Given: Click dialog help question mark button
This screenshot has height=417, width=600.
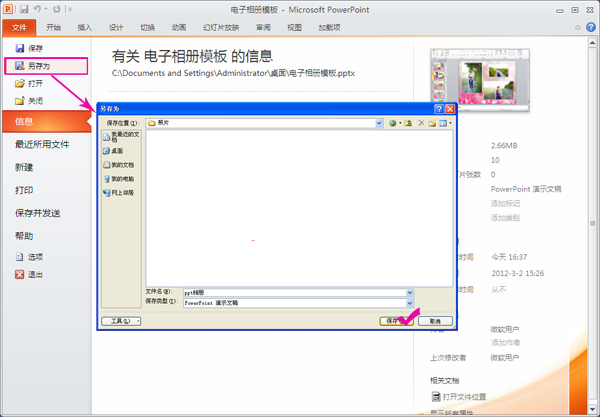Looking at the screenshot, I should (x=439, y=109).
